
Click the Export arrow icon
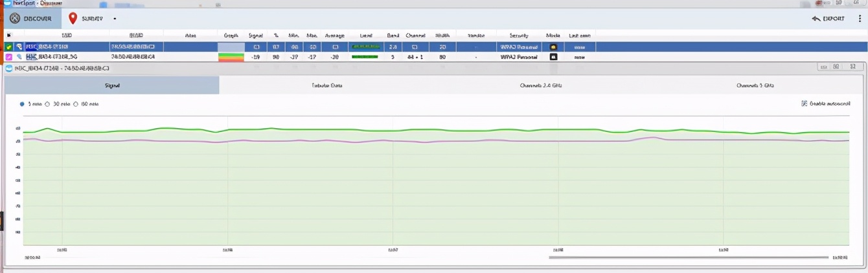(816, 18)
